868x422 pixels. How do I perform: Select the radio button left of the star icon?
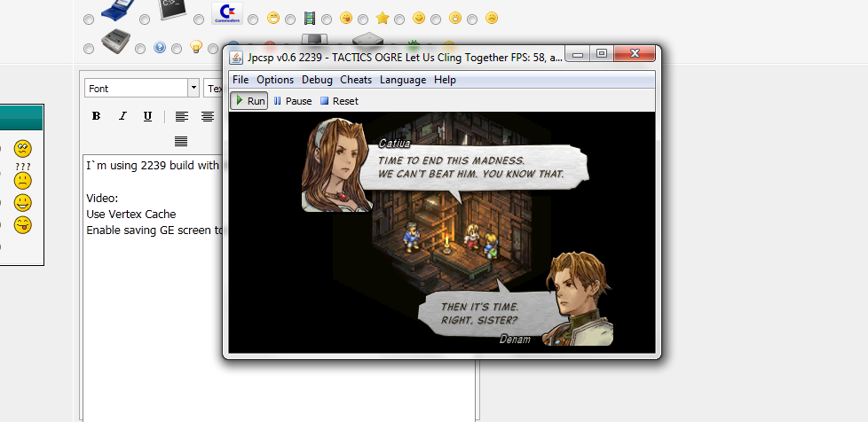coord(364,19)
